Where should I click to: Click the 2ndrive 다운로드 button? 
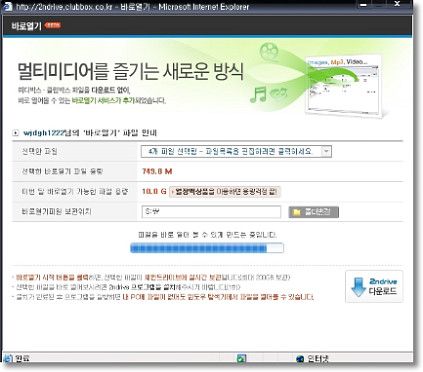tap(374, 287)
